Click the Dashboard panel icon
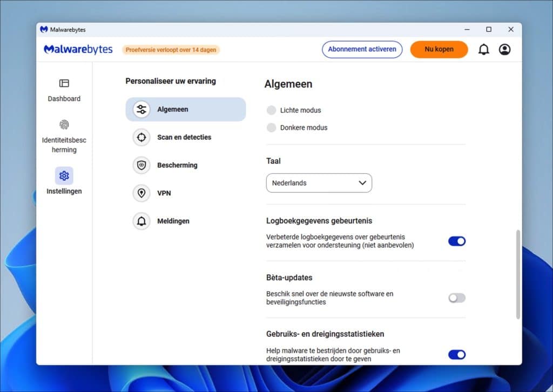 pyautogui.click(x=64, y=83)
